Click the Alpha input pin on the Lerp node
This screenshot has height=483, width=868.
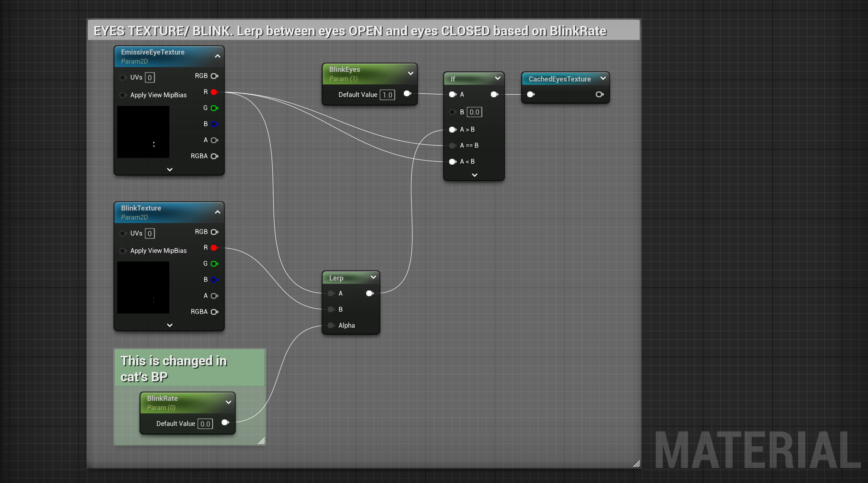point(331,325)
